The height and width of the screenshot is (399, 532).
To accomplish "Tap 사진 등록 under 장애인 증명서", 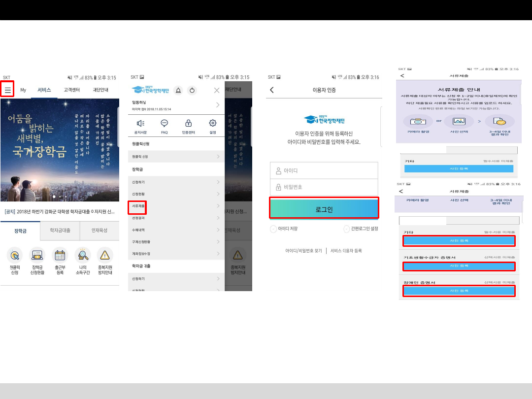I will pyautogui.click(x=459, y=292).
